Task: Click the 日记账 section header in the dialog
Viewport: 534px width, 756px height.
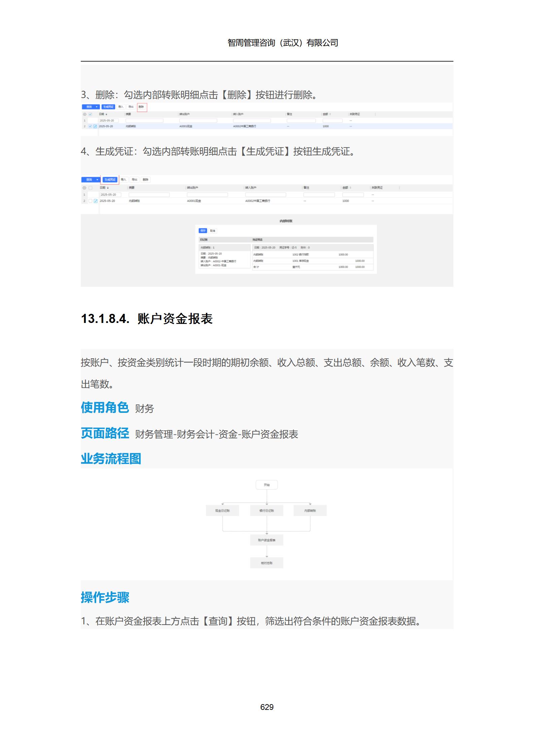Action: pos(204,240)
